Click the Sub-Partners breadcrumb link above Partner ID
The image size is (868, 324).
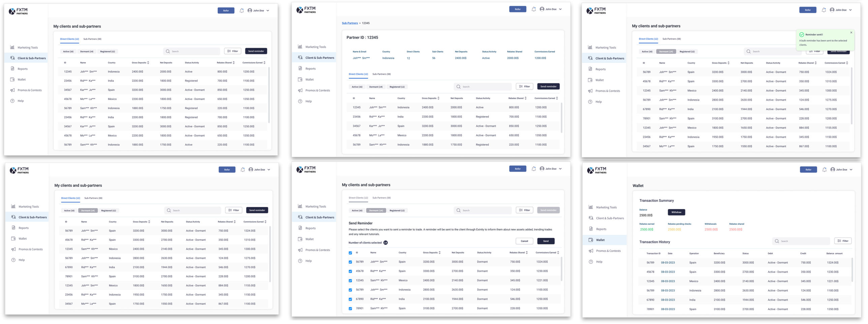point(350,23)
